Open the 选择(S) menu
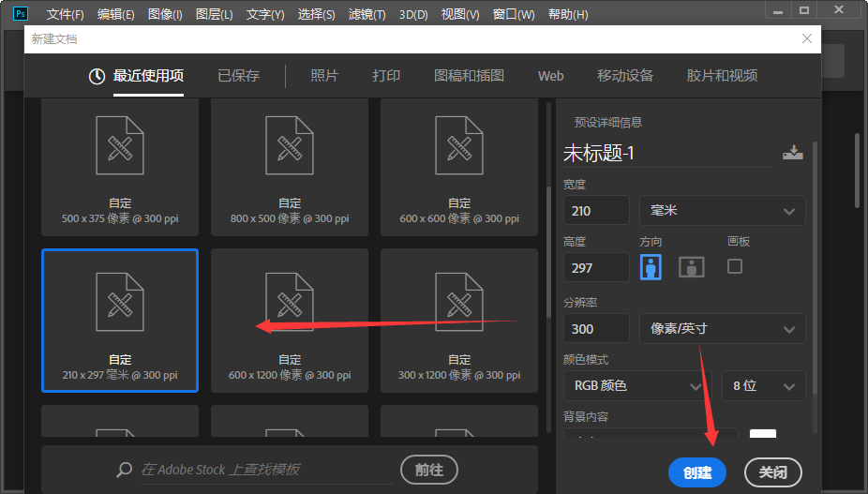The image size is (868, 494). [316, 14]
